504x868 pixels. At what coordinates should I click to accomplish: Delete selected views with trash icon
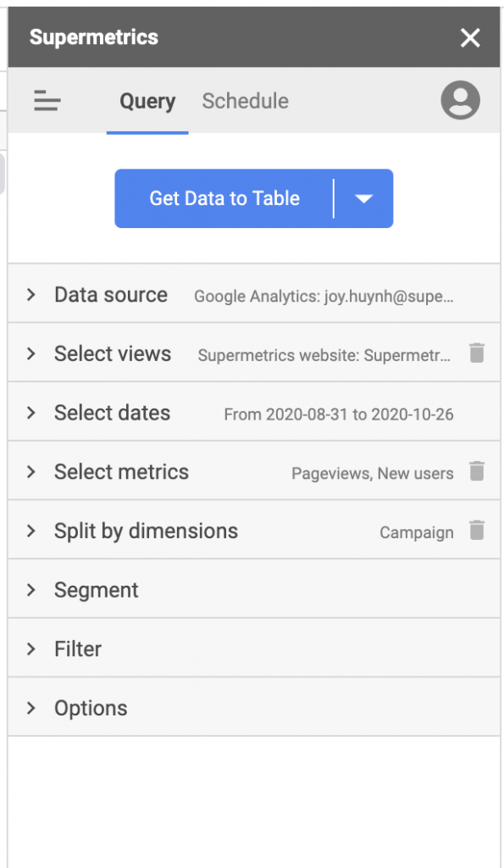pos(477,353)
